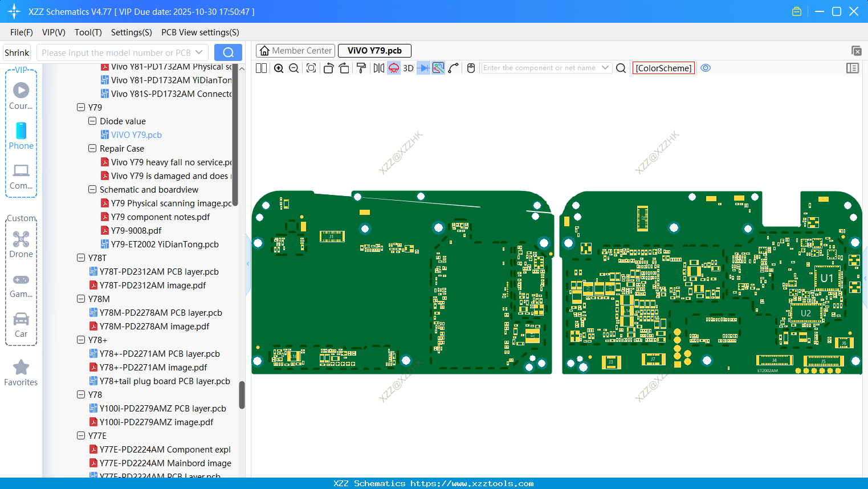
Task: Open the component name dropdown arrow
Action: tap(605, 68)
